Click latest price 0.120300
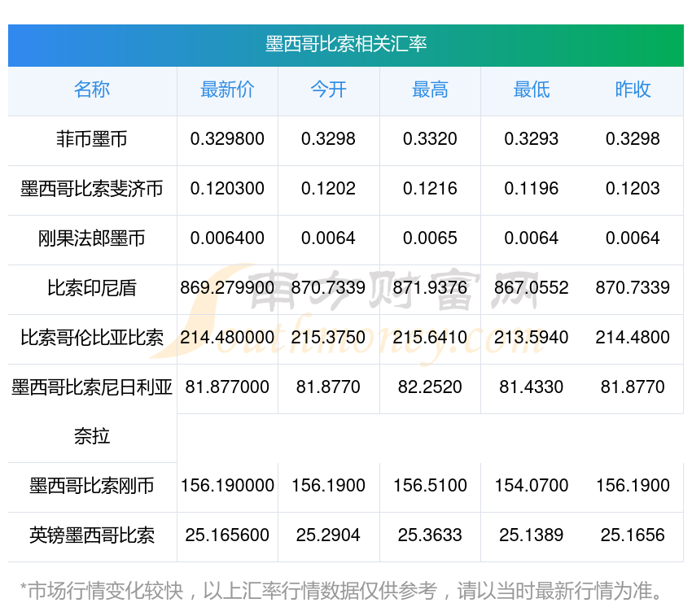692x616 pixels. click(x=227, y=189)
